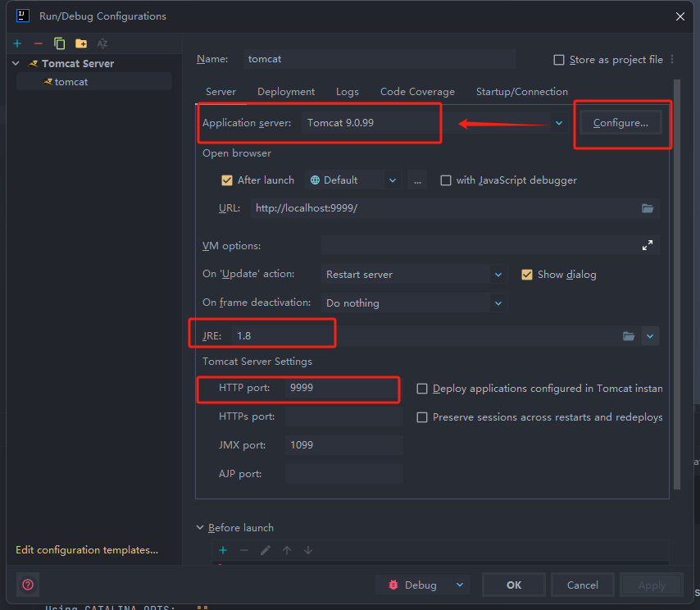Toggle the Show dialog checkbox
This screenshot has height=610, width=700.
pyautogui.click(x=527, y=275)
